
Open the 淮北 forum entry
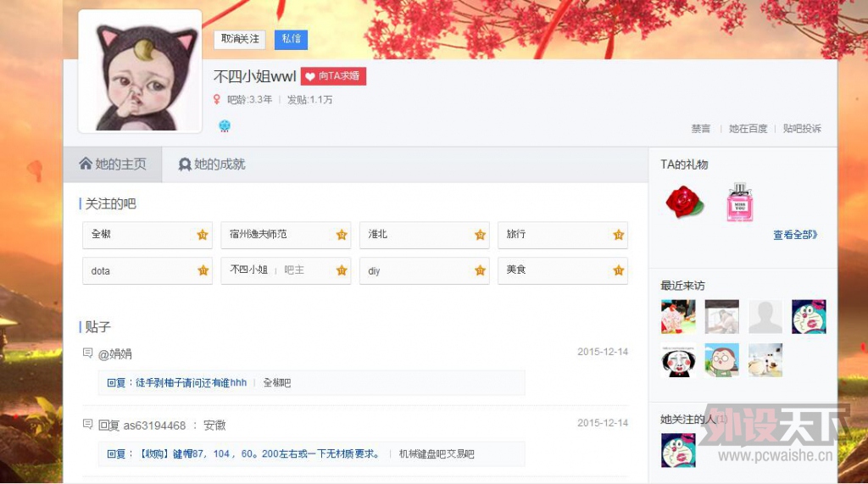pyautogui.click(x=424, y=235)
